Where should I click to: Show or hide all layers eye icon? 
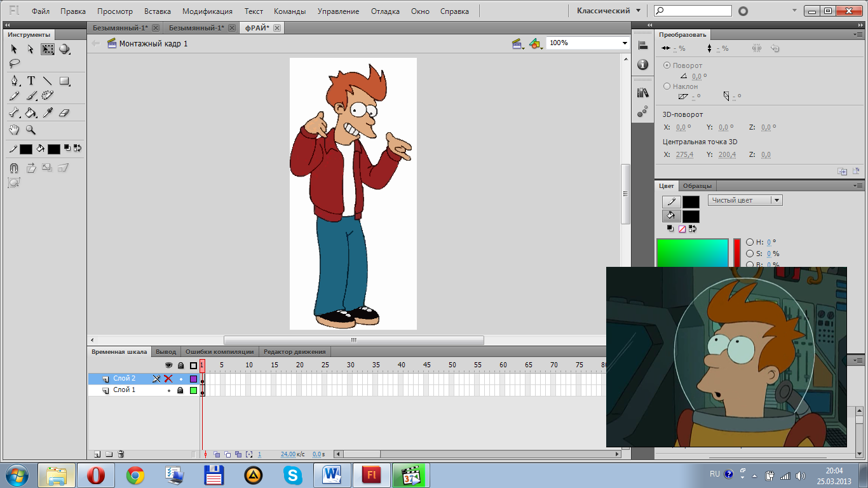pos(168,365)
